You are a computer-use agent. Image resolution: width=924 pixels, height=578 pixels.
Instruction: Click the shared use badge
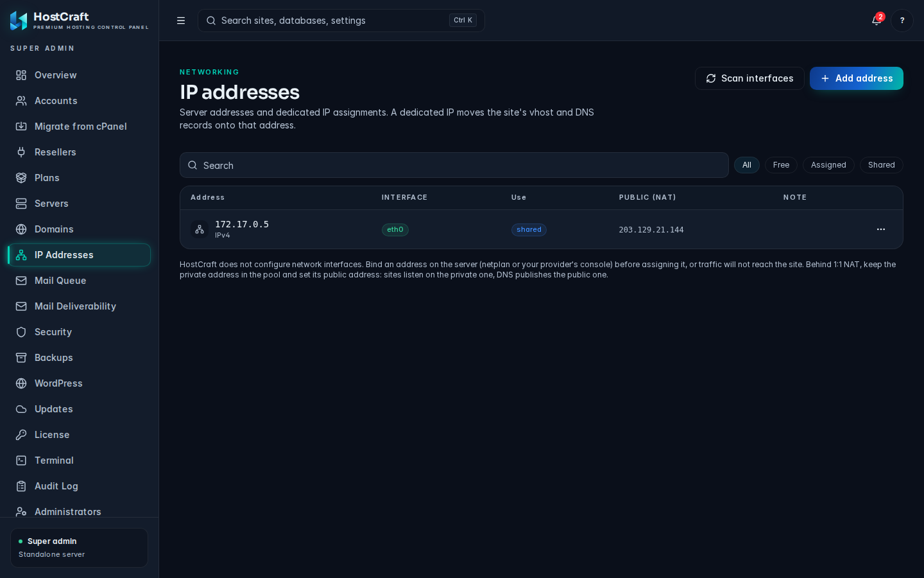pyautogui.click(x=529, y=229)
